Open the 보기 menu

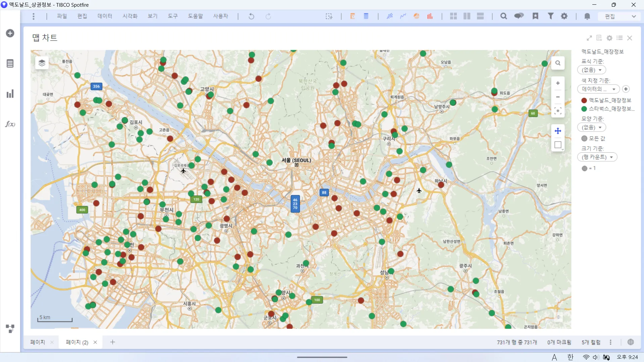(x=152, y=16)
